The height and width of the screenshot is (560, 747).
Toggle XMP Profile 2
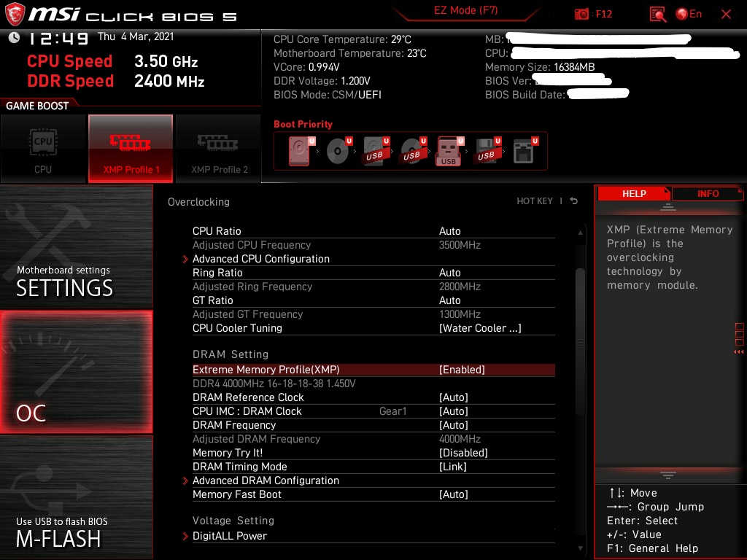tap(219, 149)
